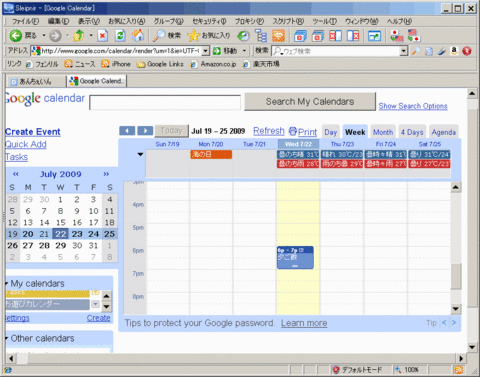The image size is (480, 377).
Task: Click the Japan-to-US flag translate icon
Action: [x=396, y=36]
